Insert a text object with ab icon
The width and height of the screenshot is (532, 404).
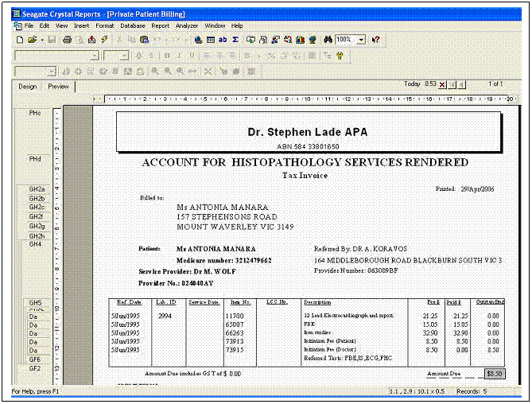(223, 40)
